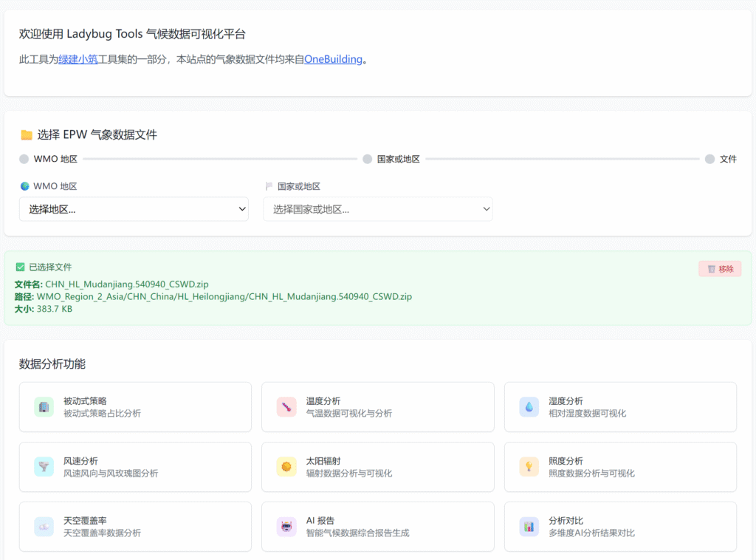Screen dimensions: 756x560
Task: Click the wind speed analysis tornado icon
Action: [44, 467]
